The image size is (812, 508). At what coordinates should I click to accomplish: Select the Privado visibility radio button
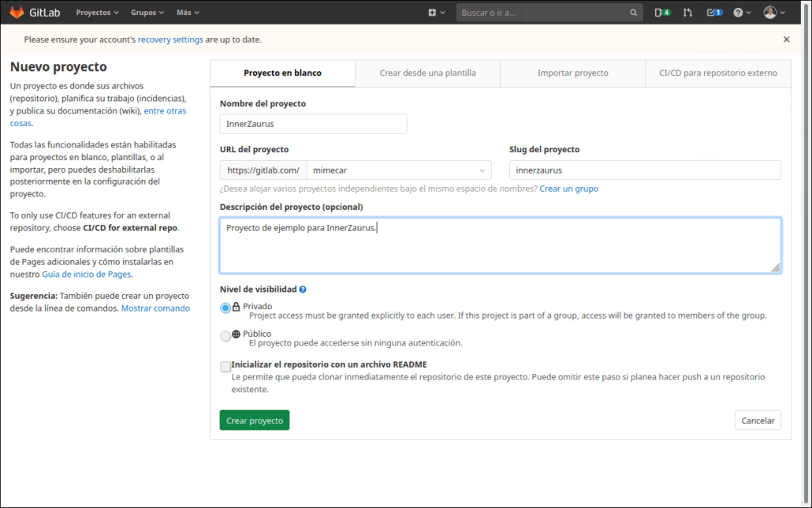[x=225, y=308]
